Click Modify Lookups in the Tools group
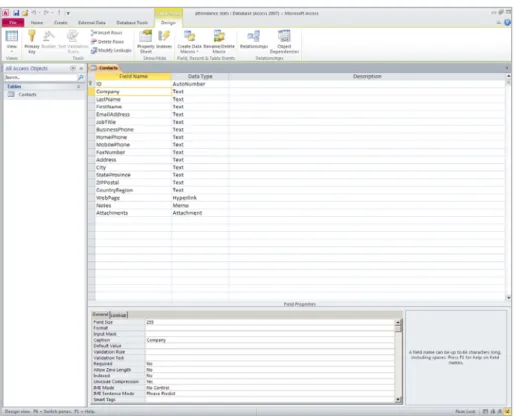The width and height of the screenshot is (514, 416). click(x=111, y=50)
